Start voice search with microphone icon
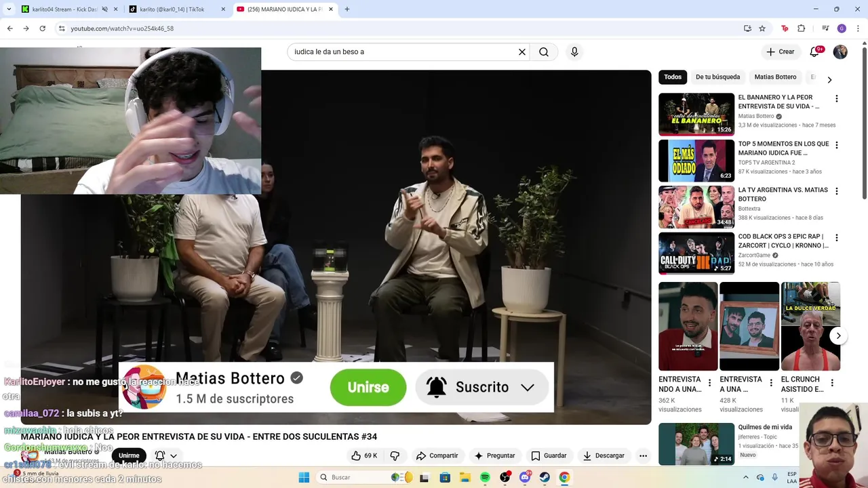The image size is (868, 488). [x=574, y=52]
